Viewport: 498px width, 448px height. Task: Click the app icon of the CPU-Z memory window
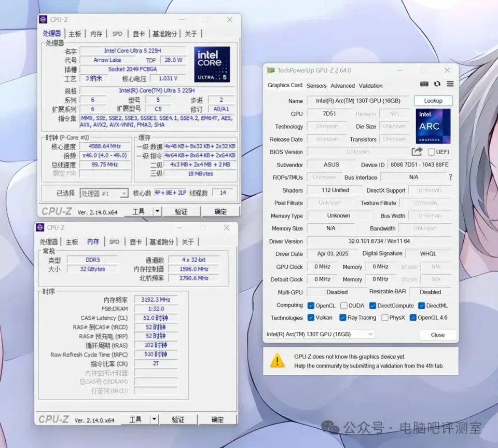coord(40,227)
